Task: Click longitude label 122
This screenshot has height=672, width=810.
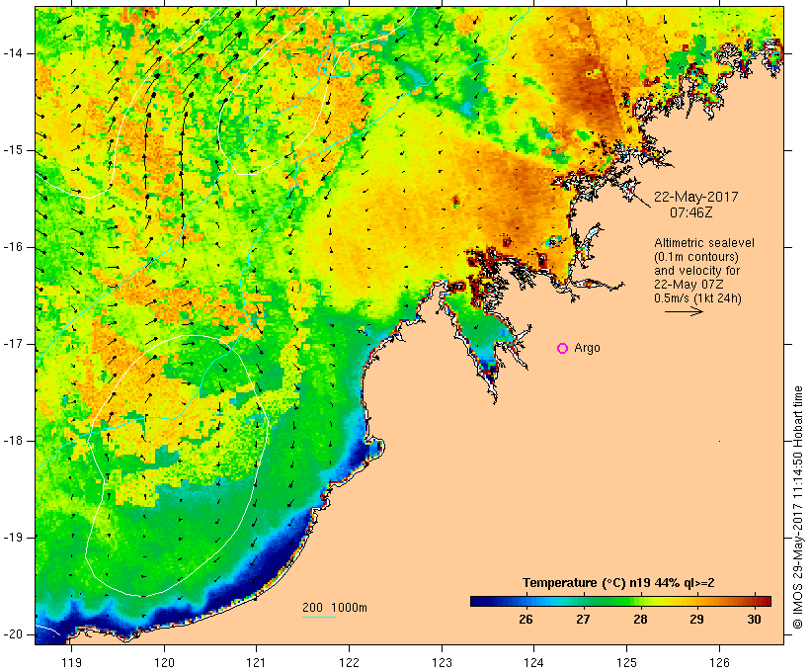Action: click(350, 662)
